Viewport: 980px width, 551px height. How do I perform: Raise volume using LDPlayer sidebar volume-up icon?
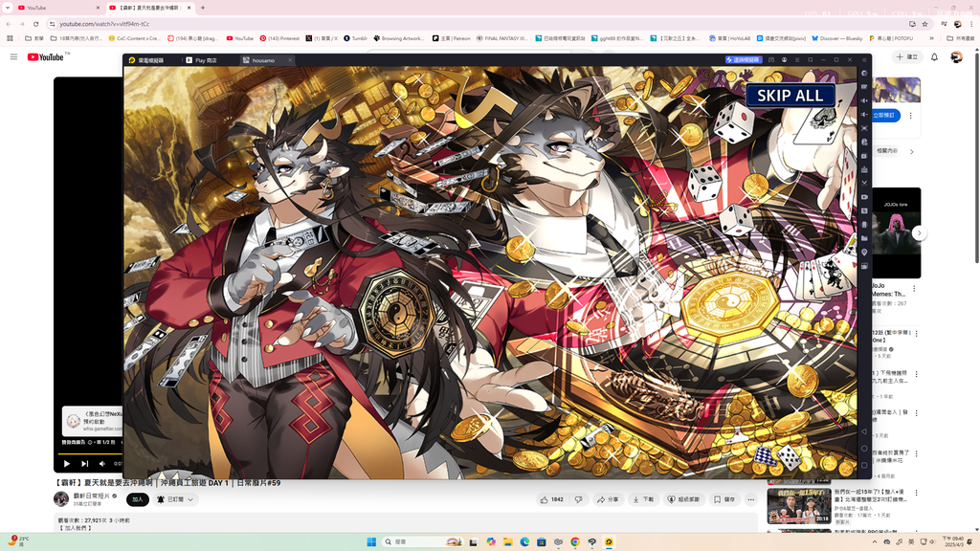(x=864, y=100)
